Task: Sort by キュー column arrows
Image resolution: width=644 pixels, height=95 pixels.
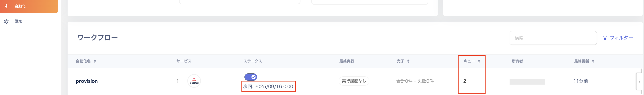Action: pos(479,61)
